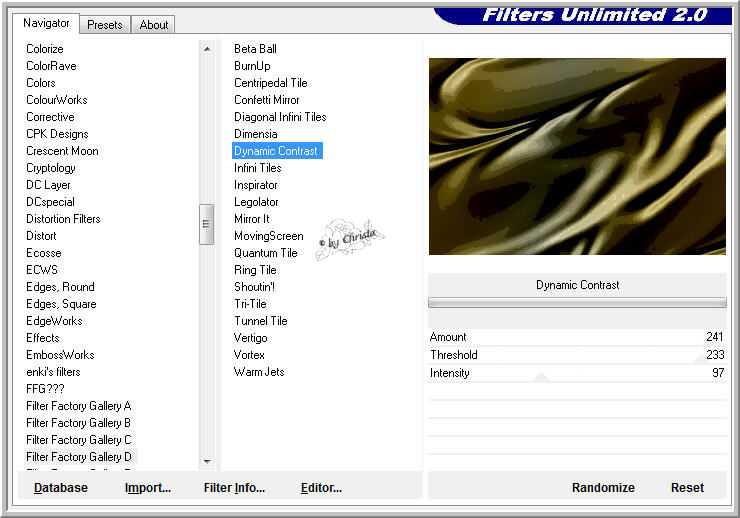Select Edges, Square category
Screen dimensions: 740x518
point(61,304)
